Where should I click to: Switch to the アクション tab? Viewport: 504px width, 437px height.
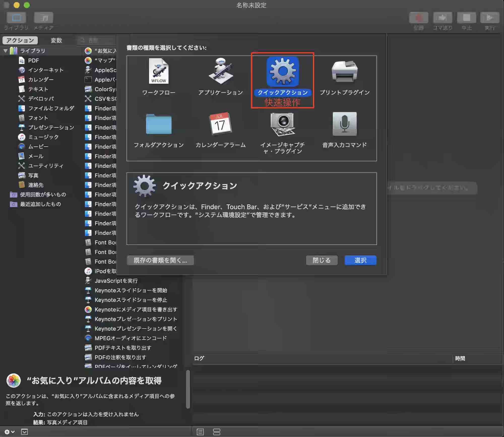pyautogui.click(x=20, y=40)
